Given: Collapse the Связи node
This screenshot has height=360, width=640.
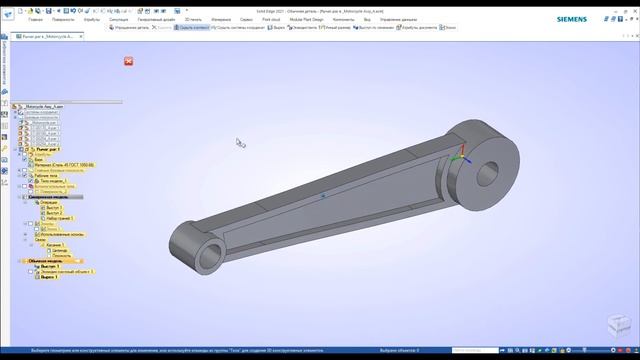Looking at the screenshot, I should click(25, 240).
